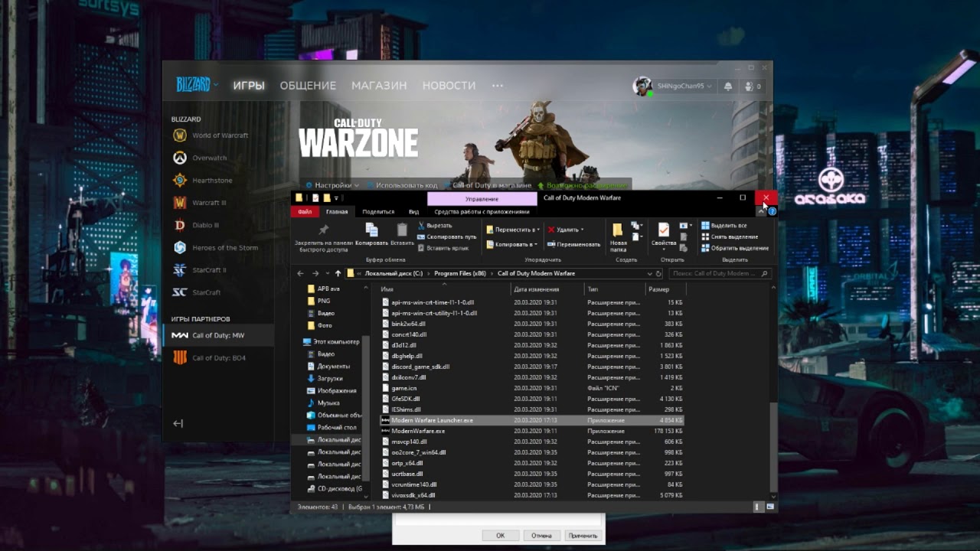Switch to the Вид ribbon tab

pos(413,212)
